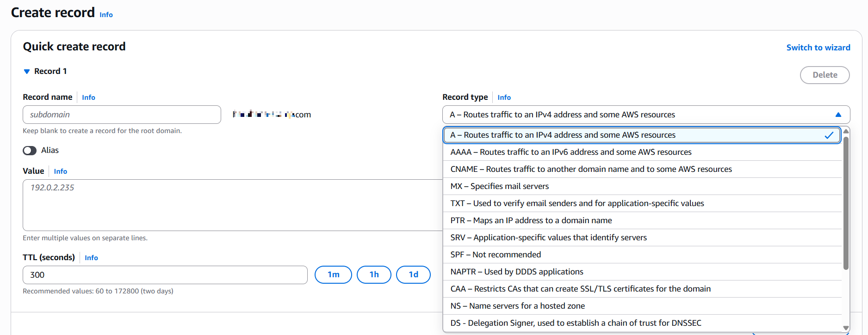Screen dimensions: 868x335
Task: Set TTL with the 1m button
Action: coord(333,274)
